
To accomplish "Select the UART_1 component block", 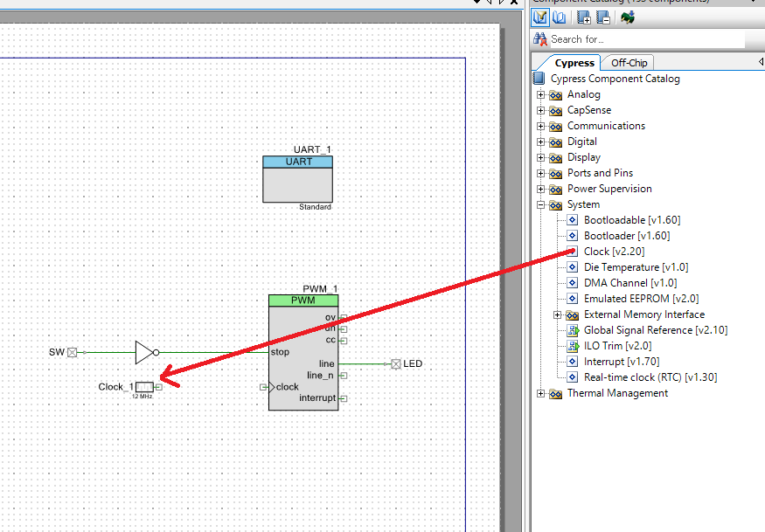I will [x=297, y=179].
